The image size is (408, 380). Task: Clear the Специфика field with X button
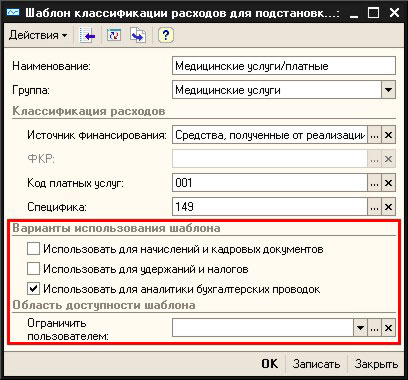388,207
